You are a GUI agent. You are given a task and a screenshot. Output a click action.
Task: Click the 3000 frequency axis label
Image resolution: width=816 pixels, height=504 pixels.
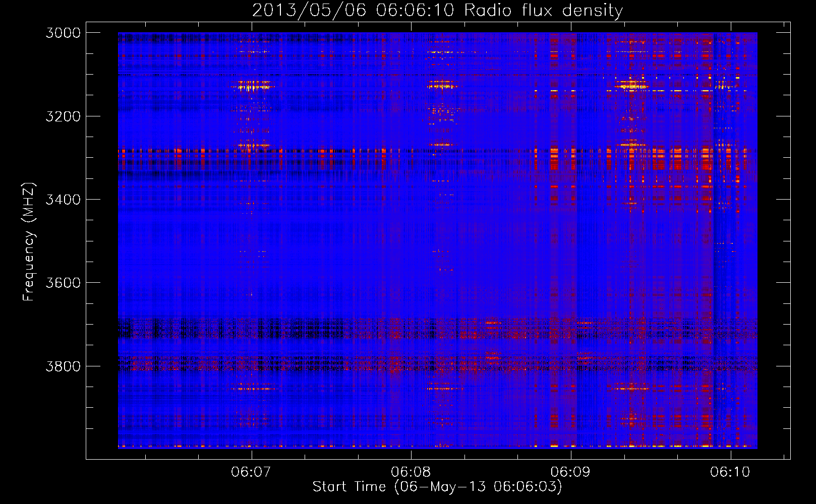63,33
